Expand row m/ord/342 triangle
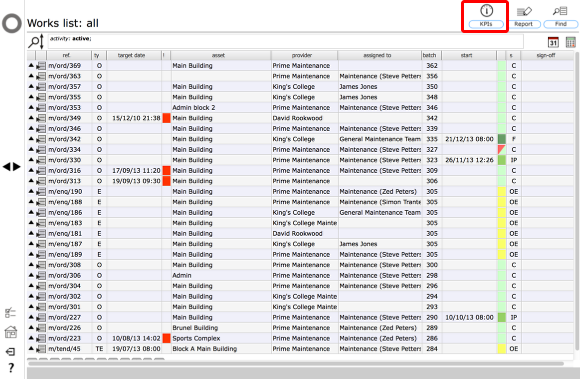 click(x=31, y=138)
